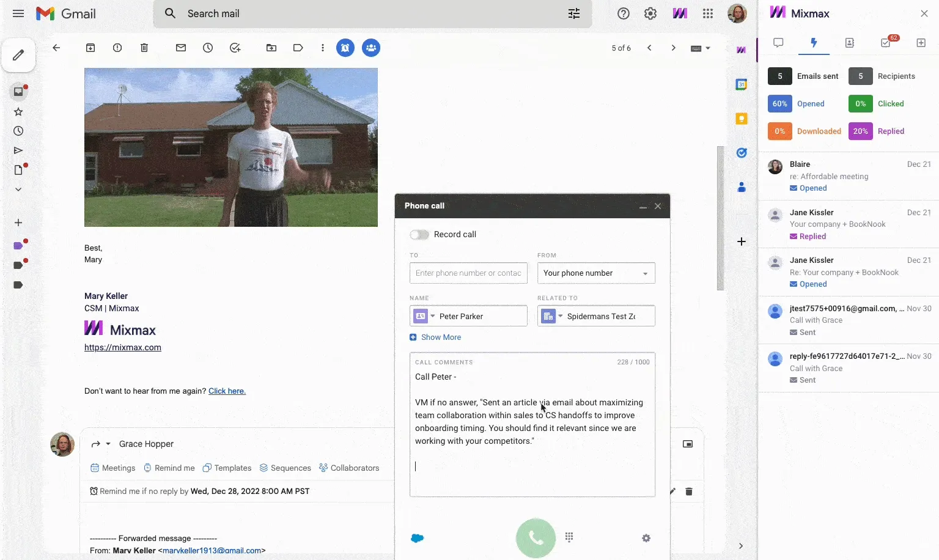This screenshot has width=939, height=560.
Task: Archive this email conversation
Action: (90, 48)
